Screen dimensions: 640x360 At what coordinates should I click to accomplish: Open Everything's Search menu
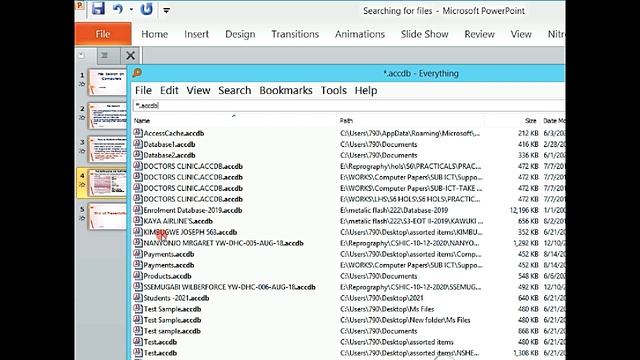235,90
